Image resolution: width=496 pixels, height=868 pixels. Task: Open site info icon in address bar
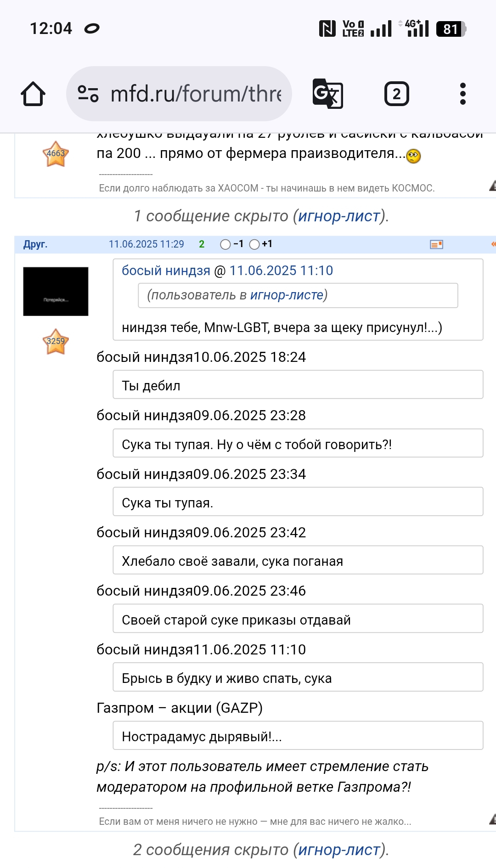(x=88, y=94)
